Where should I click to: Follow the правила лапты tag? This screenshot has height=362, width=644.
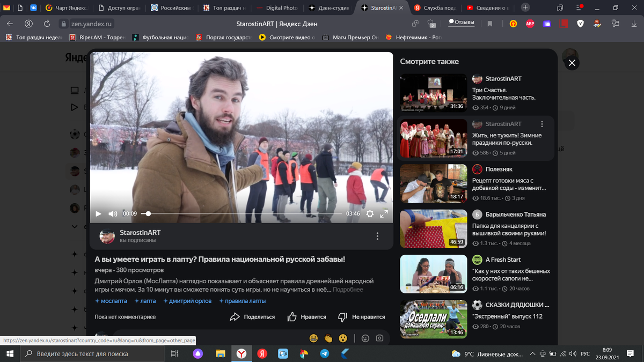pos(243,301)
